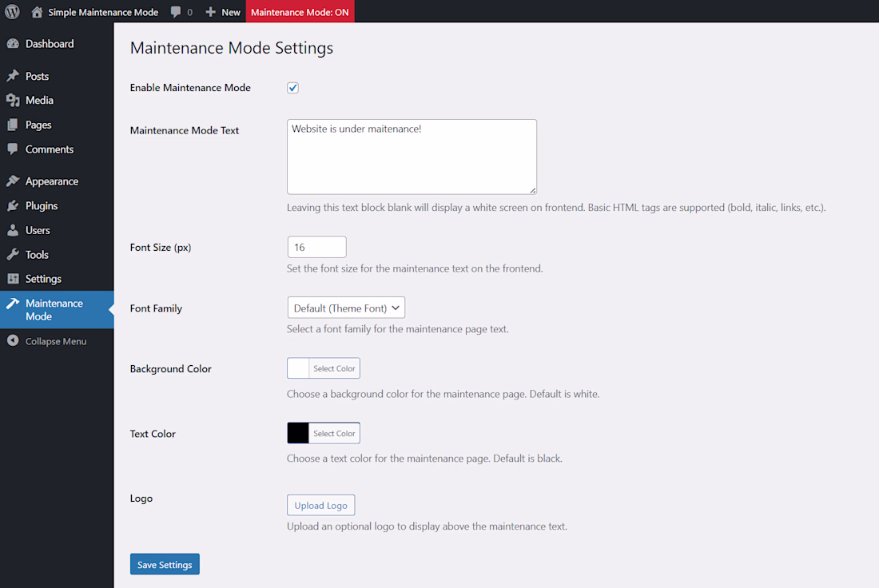The width and height of the screenshot is (879, 588).
Task: Click the New text in admin bar
Action: pyautogui.click(x=231, y=12)
